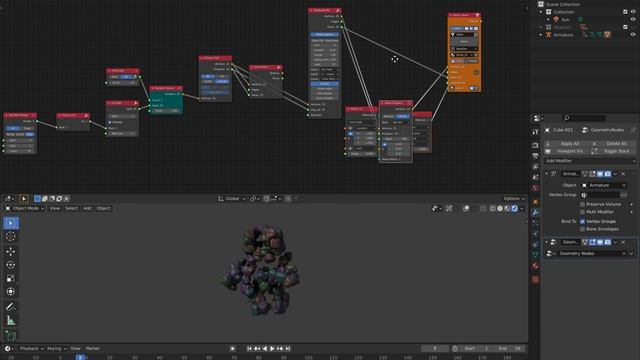
Task: Jump to the next keyframe
Action: coord(280,349)
